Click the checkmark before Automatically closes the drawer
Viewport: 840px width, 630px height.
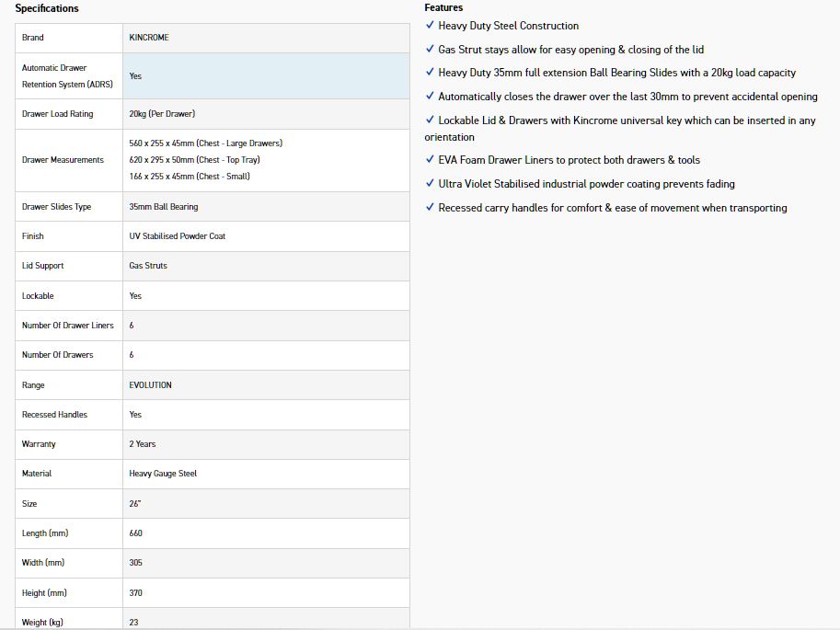point(430,97)
